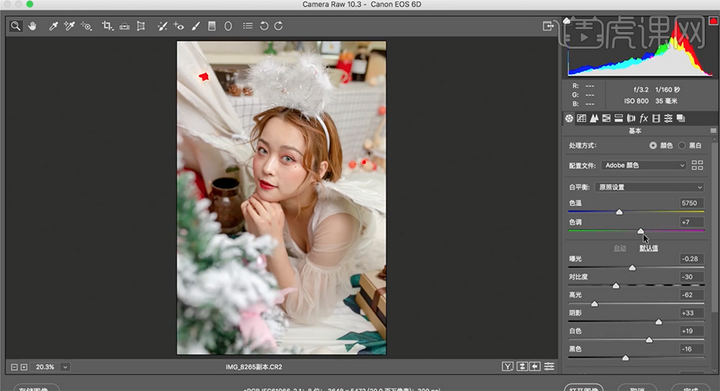Viewport: 720px width, 391px height.
Task: Click the 曝光 slider handle
Action: [x=632, y=268]
